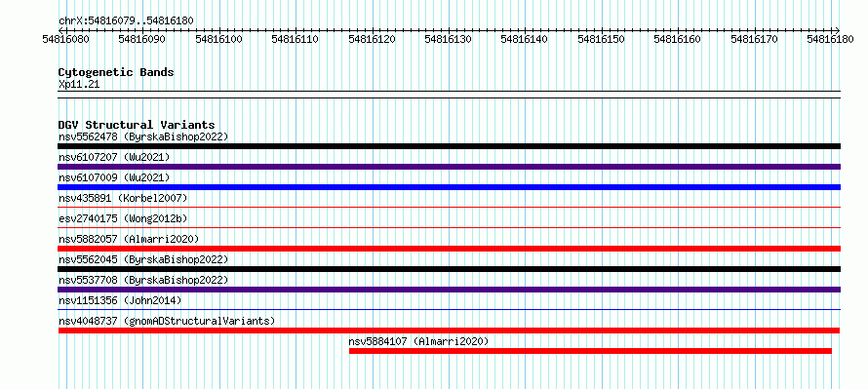Screen dimensions: 868x389
Task: Open variant nsv1151356 (John2014) label
Action: (x=120, y=300)
